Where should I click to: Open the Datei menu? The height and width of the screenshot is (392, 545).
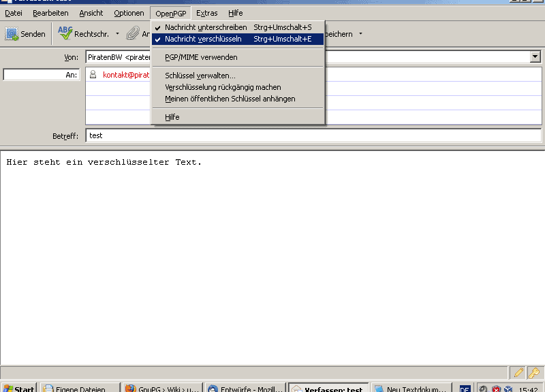coord(14,13)
